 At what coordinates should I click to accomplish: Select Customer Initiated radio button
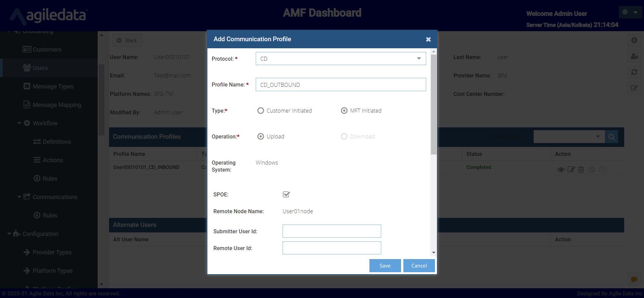tap(261, 111)
